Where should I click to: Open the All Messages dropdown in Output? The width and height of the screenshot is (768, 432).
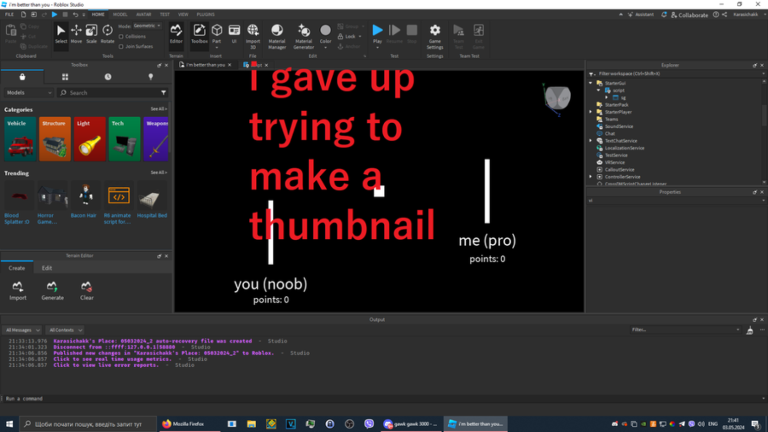pos(23,330)
